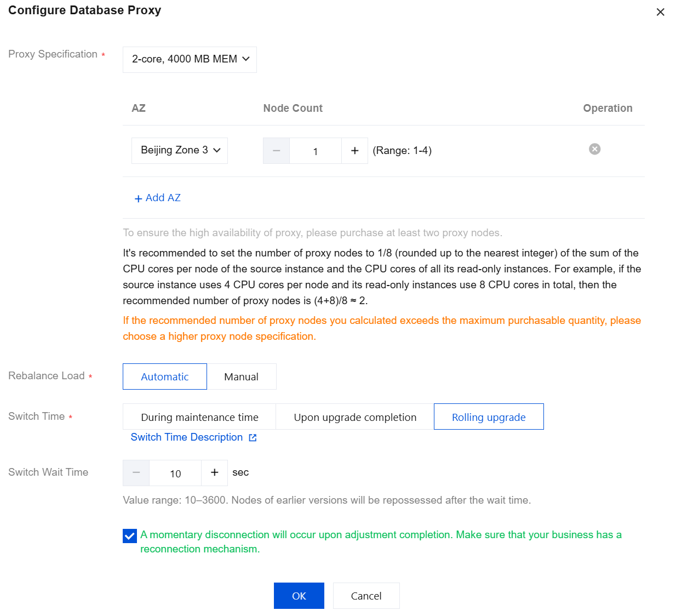
Task: Close the Configure Database Proxy dialog
Action: pos(660,12)
